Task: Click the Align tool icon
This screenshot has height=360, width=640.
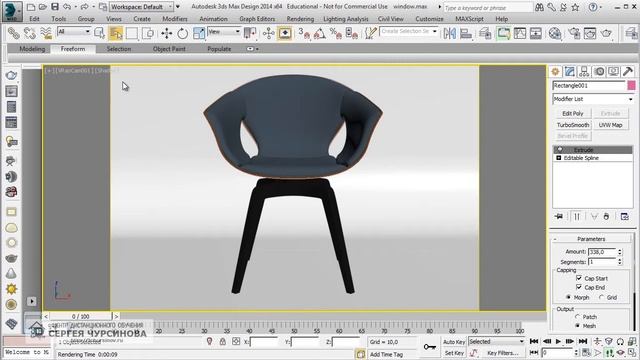Action: click(x=466, y=33)
